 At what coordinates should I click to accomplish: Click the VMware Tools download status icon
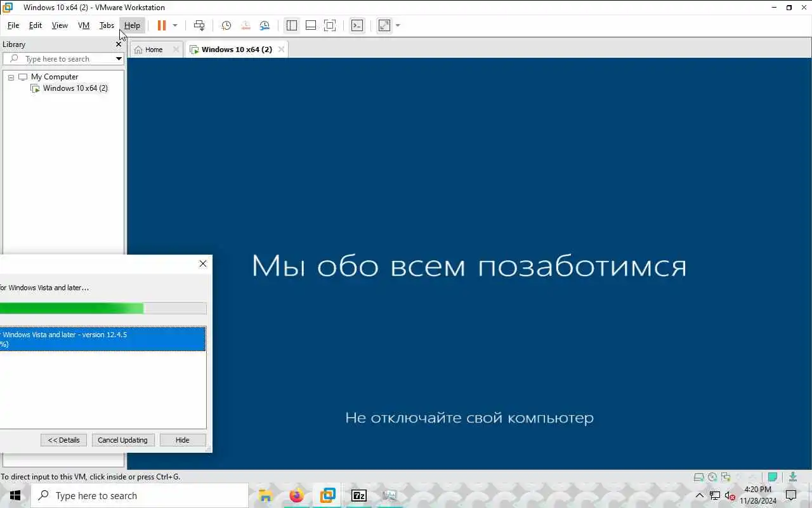pos(793,477)
